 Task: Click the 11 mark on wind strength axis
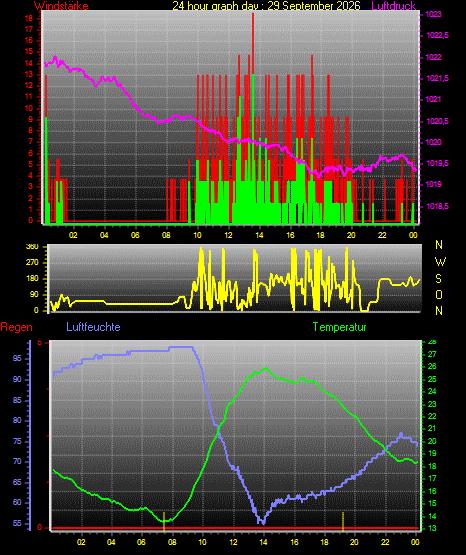coord(29,97)
